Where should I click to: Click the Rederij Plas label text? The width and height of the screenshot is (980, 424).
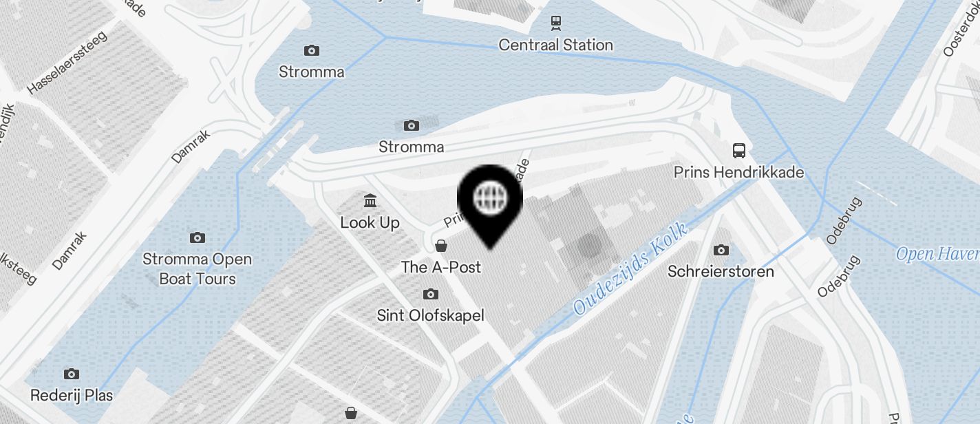[x=72, y=396]
